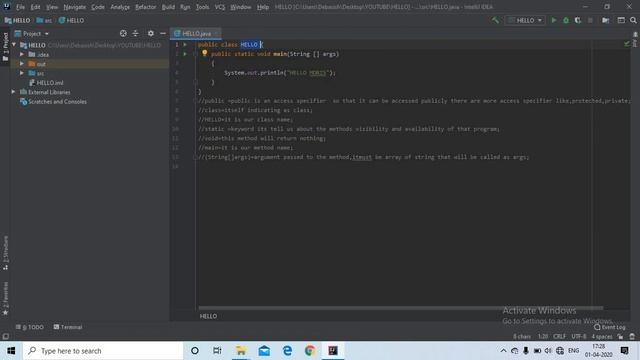This screenshot has height=360, width=640.
Task: Open the Code menu
Action: coord(98,7)
